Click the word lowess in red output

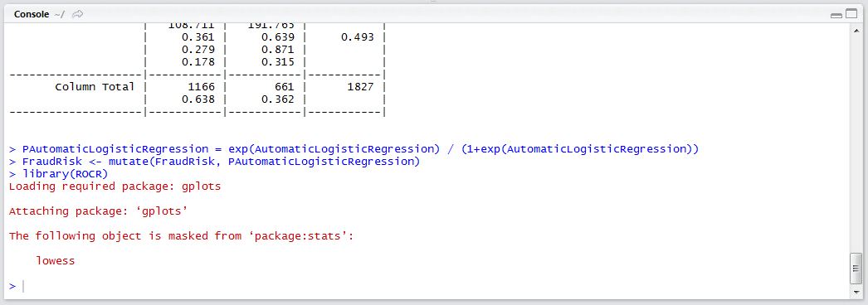[x=56, y=261]
